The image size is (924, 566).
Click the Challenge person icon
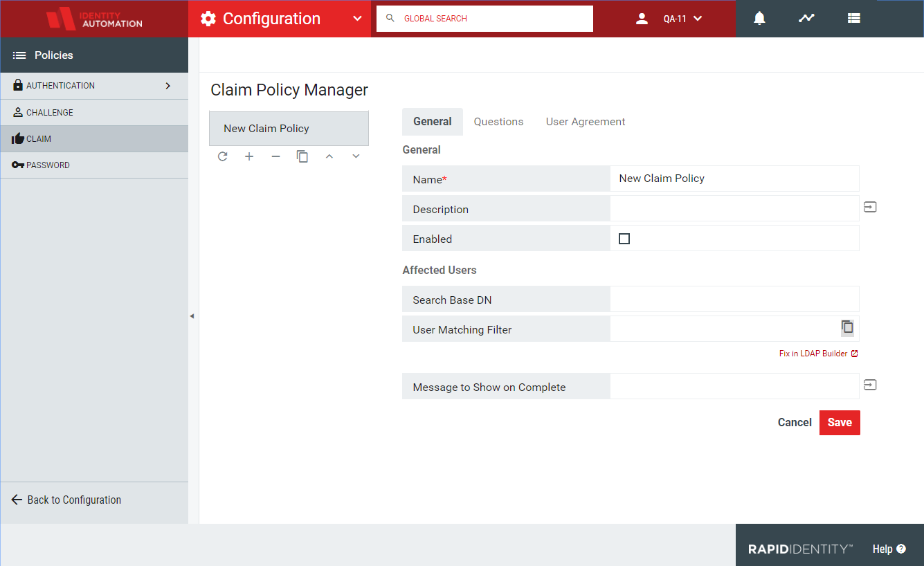click(x=18, y=112)
